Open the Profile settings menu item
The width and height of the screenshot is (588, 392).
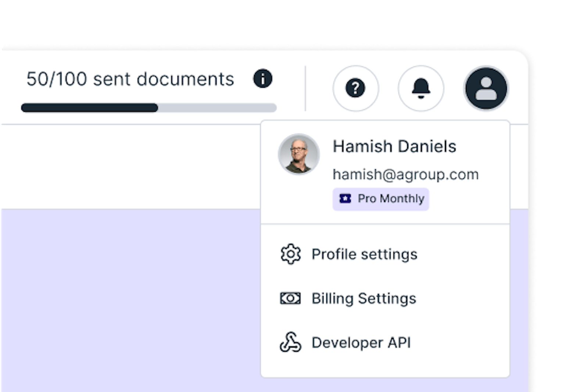coord(364,254)
